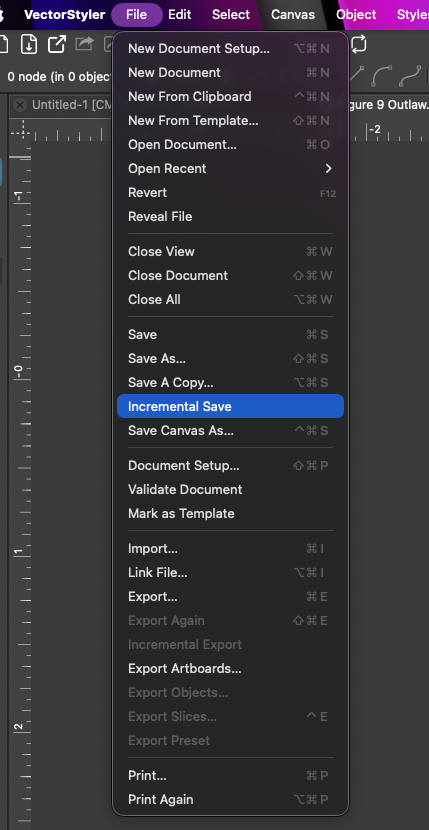Open the Select menu

pyautogui.click(x=231, y=14)
